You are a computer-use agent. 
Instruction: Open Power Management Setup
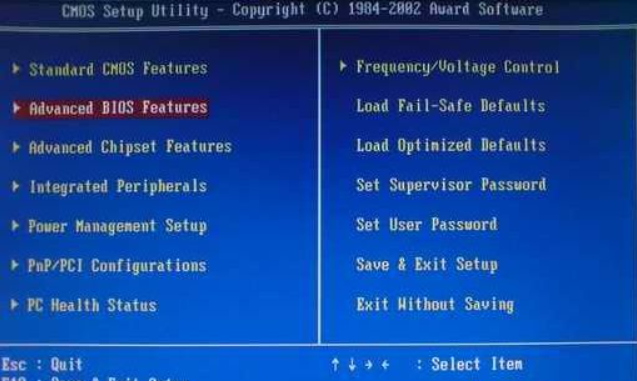(117, 226)
